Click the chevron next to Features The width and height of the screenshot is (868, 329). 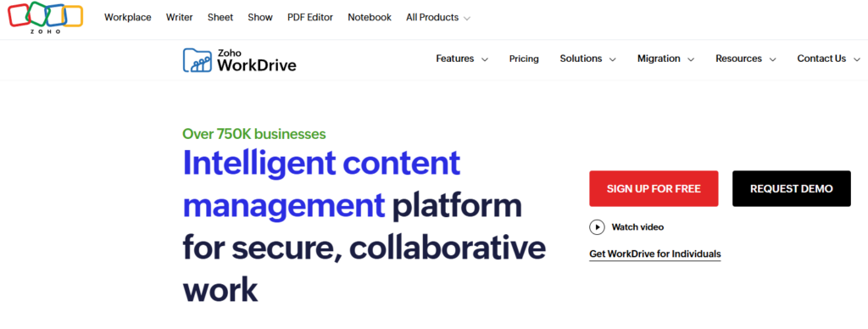pyautogui.click(x=484, y=60)
